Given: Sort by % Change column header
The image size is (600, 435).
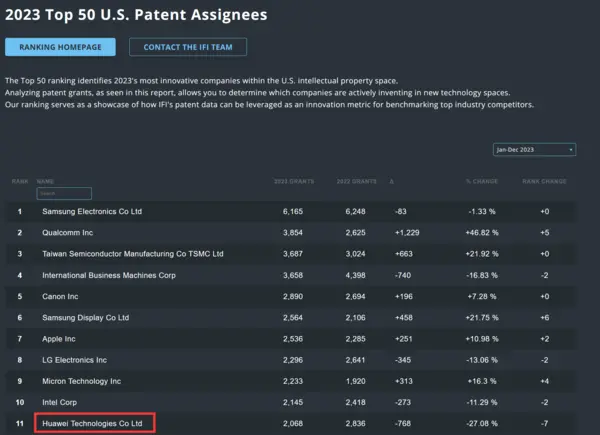Looking at the screenshot, I should click(481, 181).
